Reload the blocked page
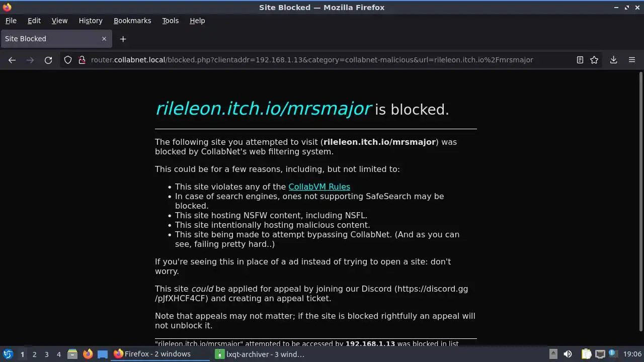The width and height of the screenshot is (644, 362). click(48, 60)
